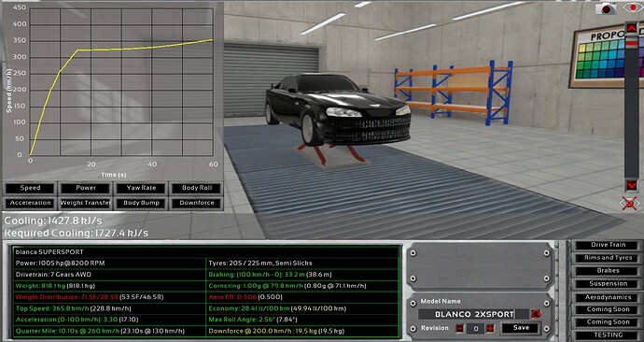Viewport: 644px width, 342px height.
Task: Go to the Aerodynamics section
Action: [608, 297]
